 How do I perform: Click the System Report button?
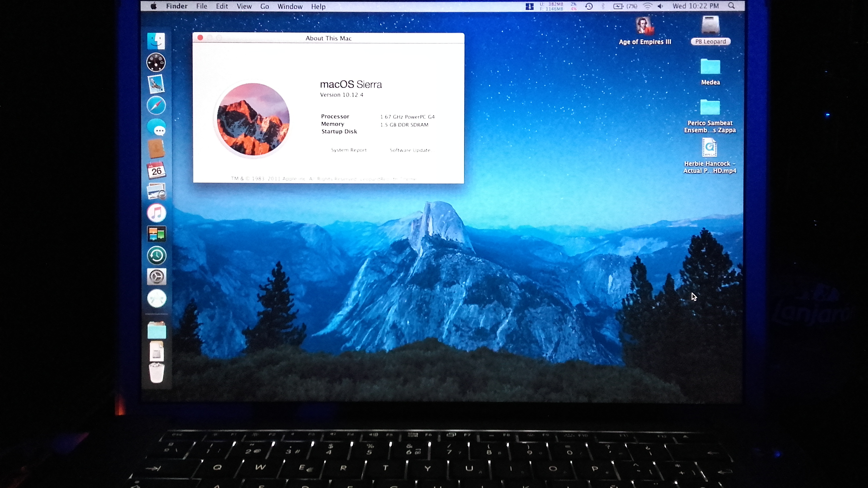[349, 150]
